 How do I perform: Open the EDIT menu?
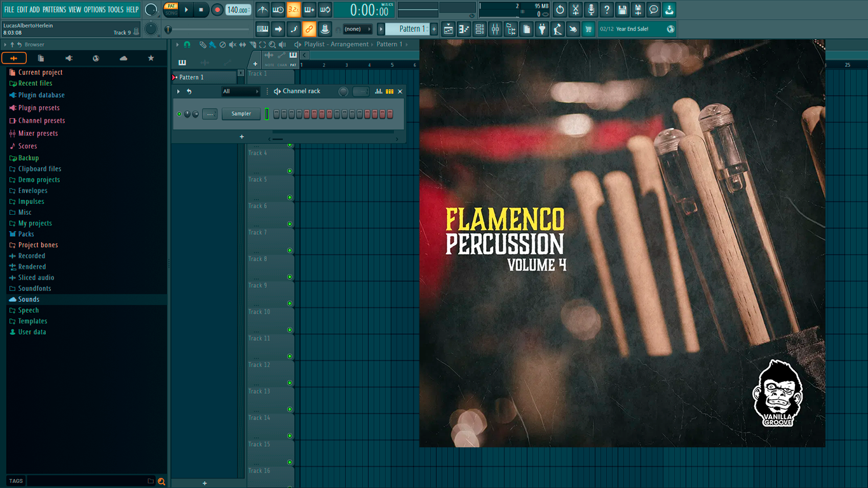[x=22, y=10]
